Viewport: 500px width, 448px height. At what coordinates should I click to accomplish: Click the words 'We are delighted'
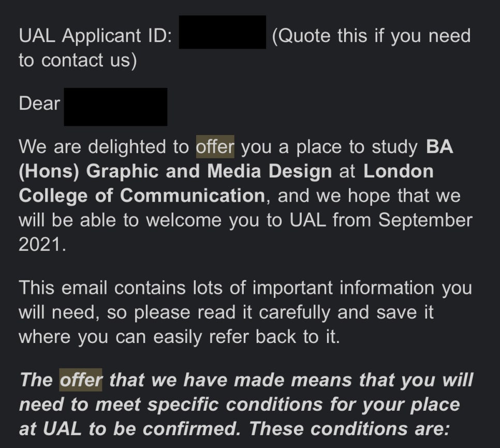tap(93, 147)
